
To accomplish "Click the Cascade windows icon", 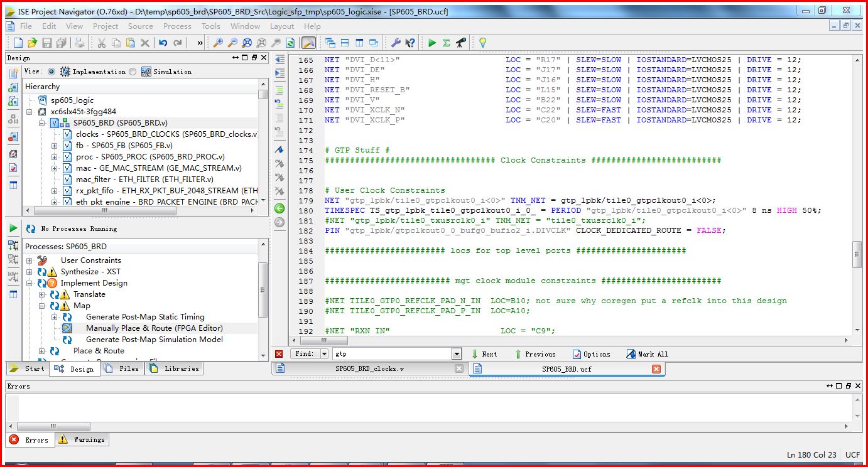I will tap(330, 43).
